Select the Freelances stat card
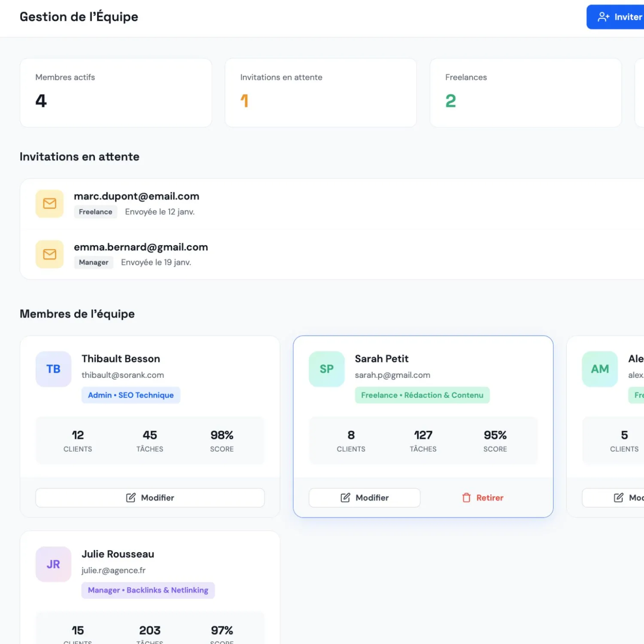The width and height of the screenshot is (644, 644). 526,93
